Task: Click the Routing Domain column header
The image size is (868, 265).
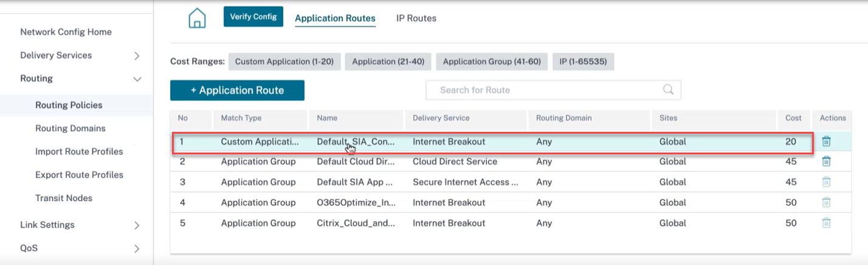Action: coord(563,118)
